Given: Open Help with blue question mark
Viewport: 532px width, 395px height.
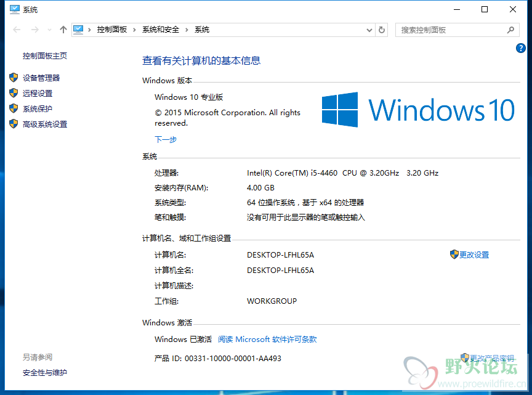Looking at the screenshot, I should point(521,48).
